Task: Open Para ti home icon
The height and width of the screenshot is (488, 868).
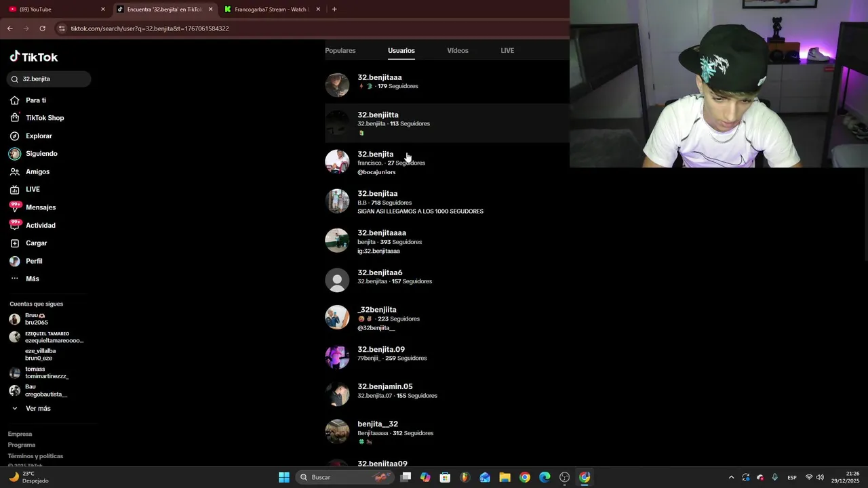Action: pyautogui.click(x=14, y=100)
